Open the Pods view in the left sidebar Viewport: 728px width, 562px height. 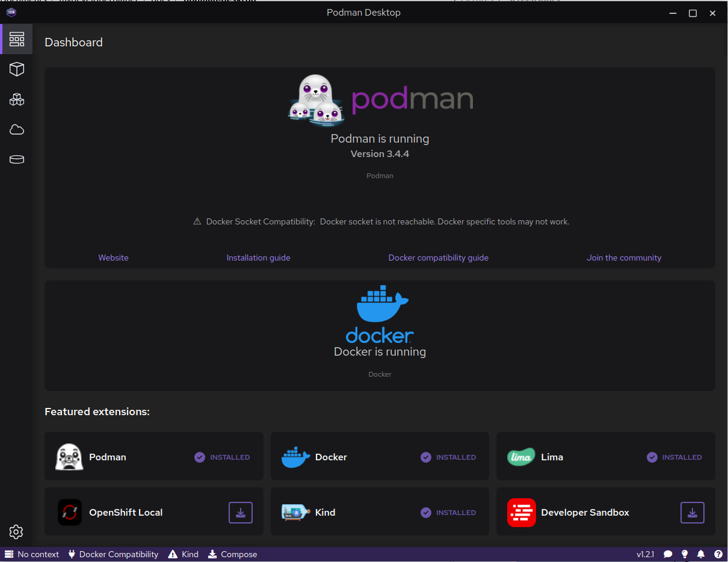(16, 99)
